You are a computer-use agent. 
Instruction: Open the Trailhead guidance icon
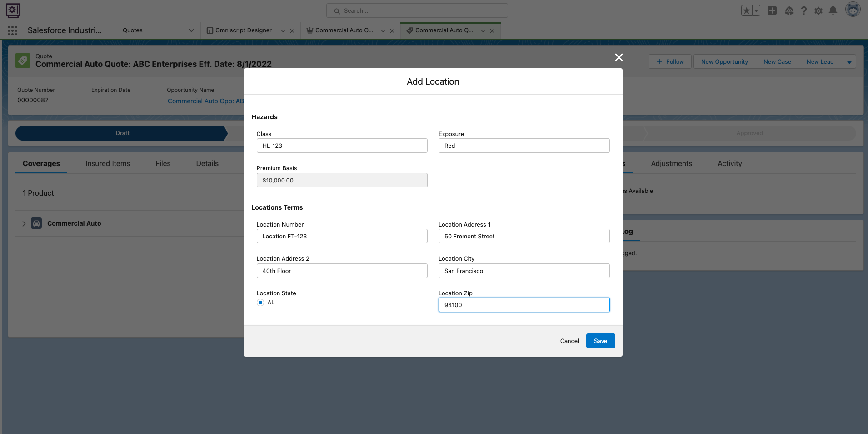(x=789, y=10)
